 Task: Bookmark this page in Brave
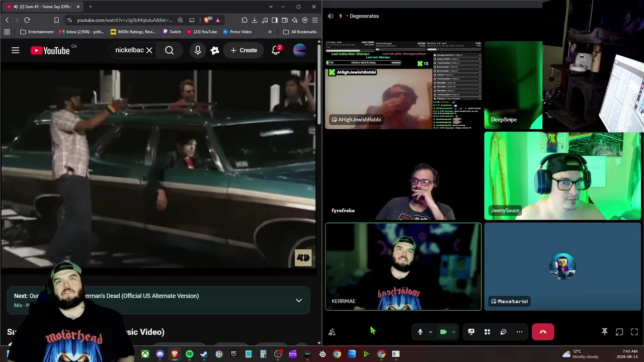56,20
